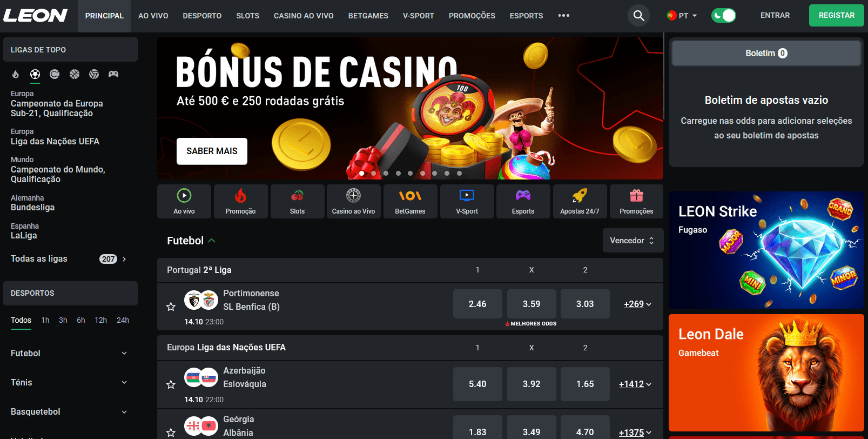Open the Slots cherries icon tile
This screenshot has height=439, width=868.
(x=297, y=201)
